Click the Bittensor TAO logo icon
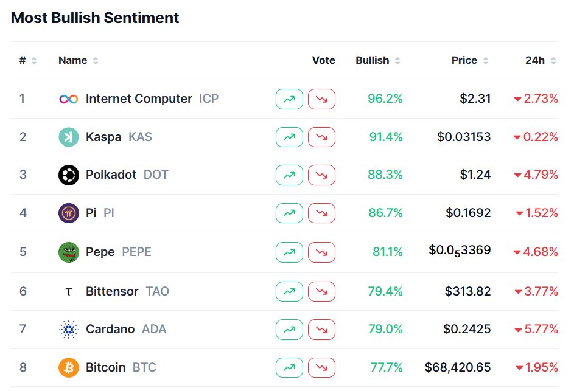The image size is (588, 391). coord(69,292)
